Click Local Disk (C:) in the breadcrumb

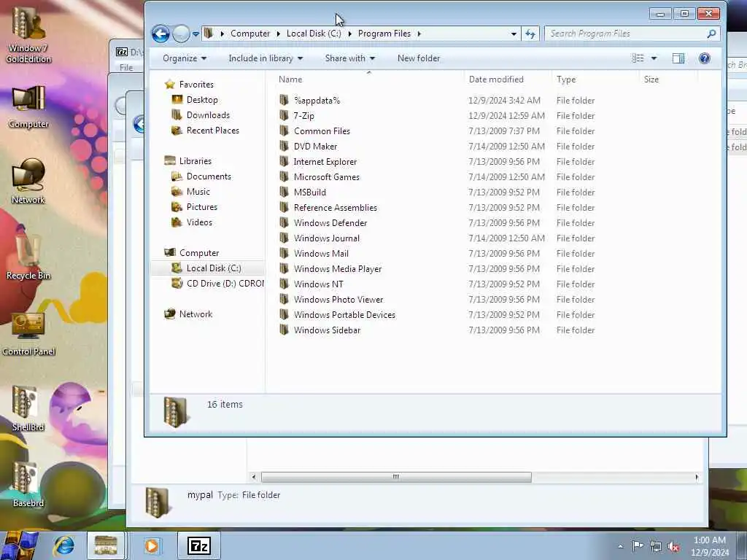tap(314, 34)
